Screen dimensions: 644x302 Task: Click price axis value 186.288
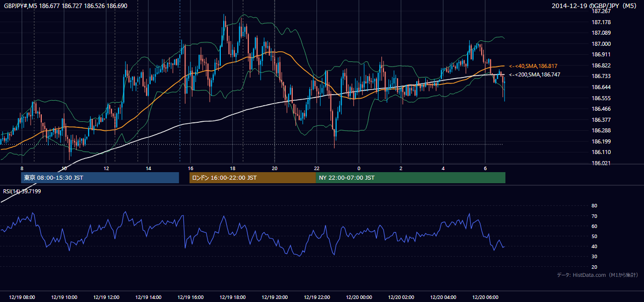point(601,130)
